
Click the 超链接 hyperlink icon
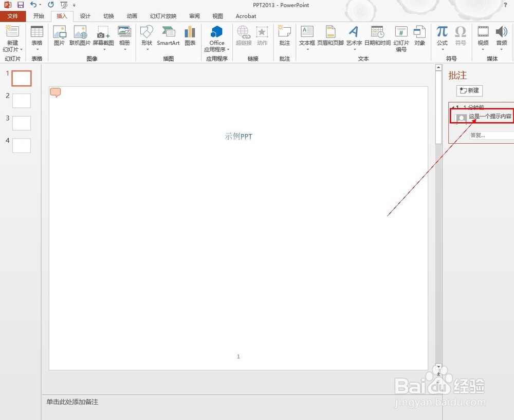tap(244, 32)
